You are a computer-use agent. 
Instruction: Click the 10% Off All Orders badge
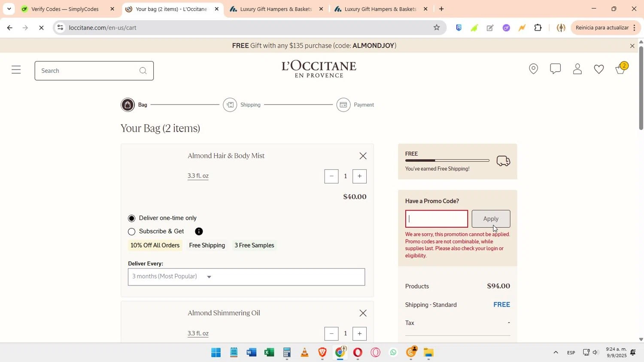pyautogui.click(x=155, y=245)
